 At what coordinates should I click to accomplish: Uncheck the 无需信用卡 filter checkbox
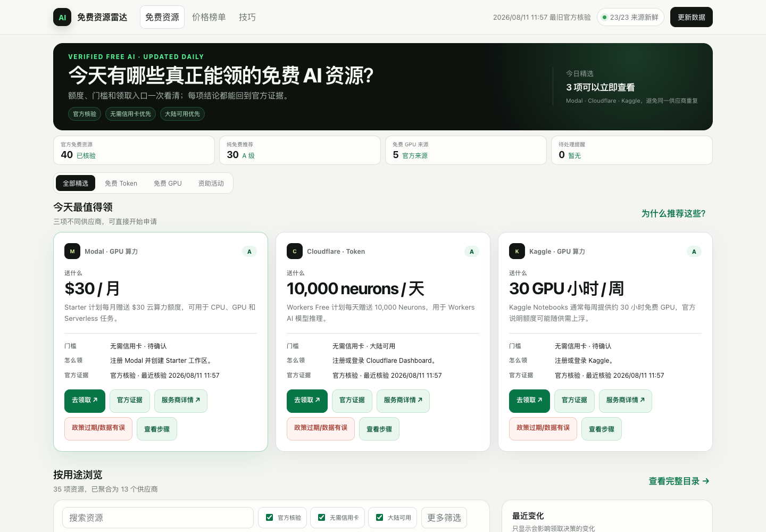322,517
